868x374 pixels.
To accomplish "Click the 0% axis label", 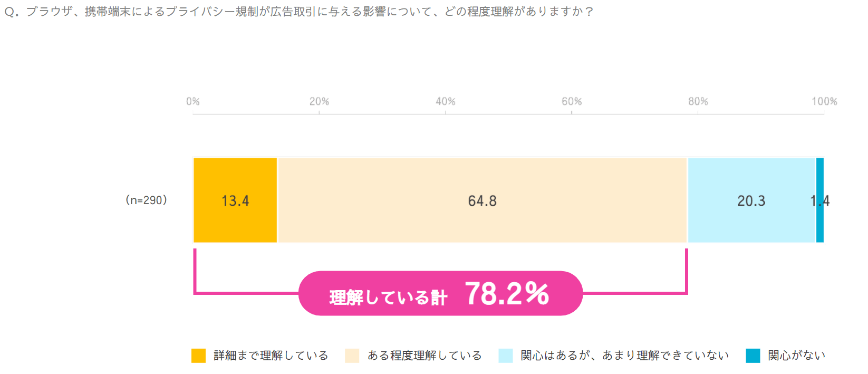I will [x=193, y=101].
